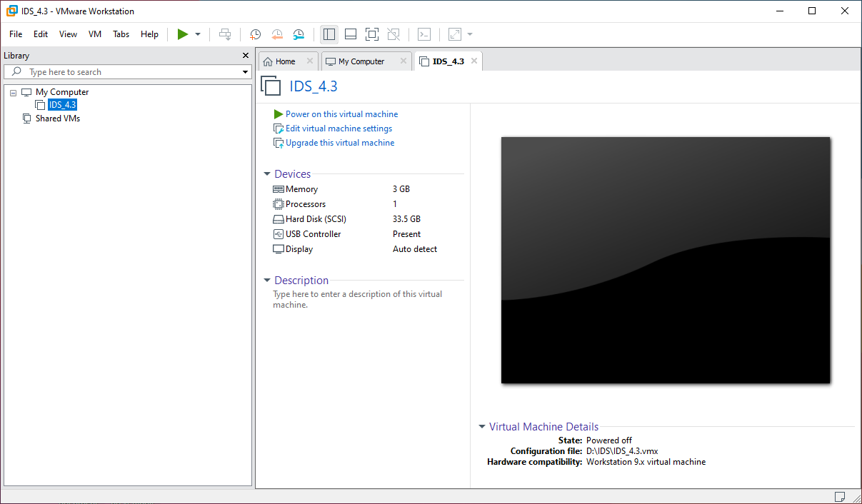Toggle the Library sidebar view icon

pos(329,34)
